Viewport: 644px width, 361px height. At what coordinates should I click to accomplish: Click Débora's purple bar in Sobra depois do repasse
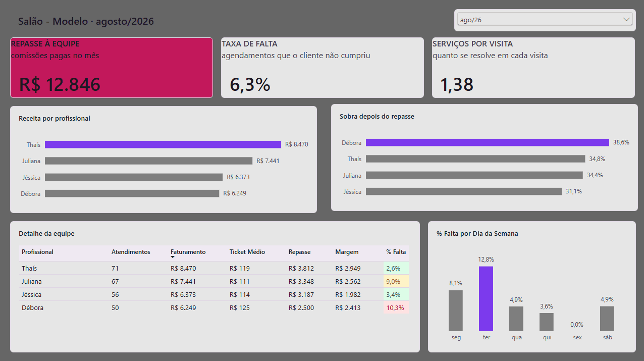tap(488, 142)
